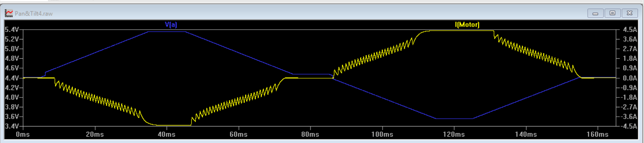Click the 40ms time axis label
The image size is (644, 143).
point(167,134)
